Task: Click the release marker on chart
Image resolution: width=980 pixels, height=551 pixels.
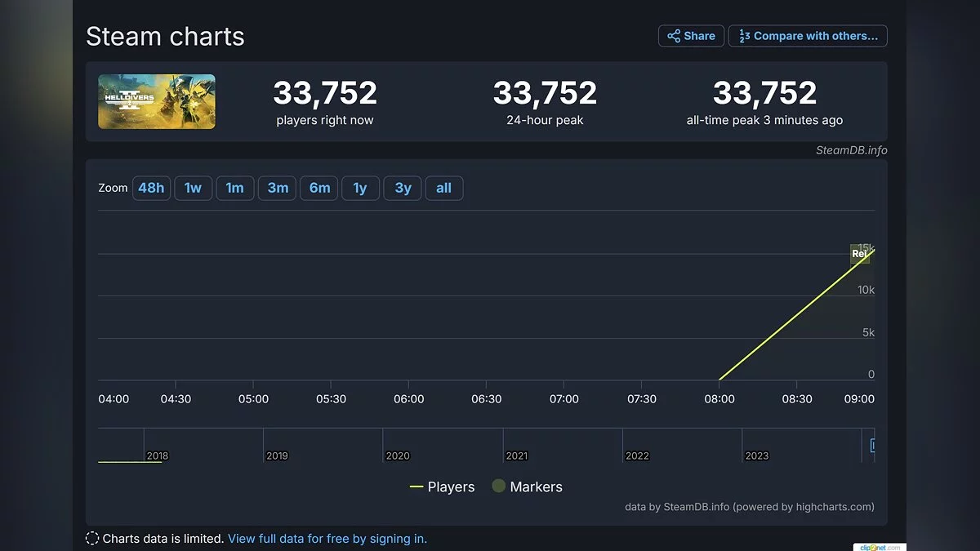Action: click(859, 254)
